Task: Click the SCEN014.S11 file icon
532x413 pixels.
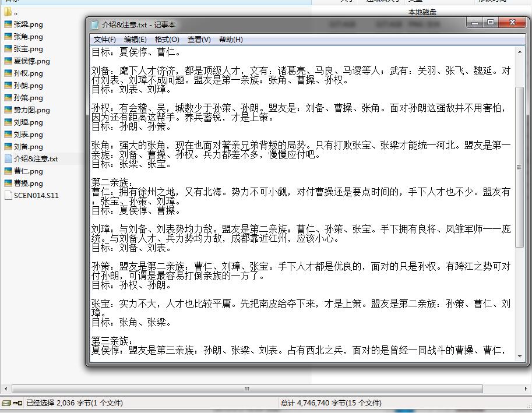Action: click(x=8, y=196)
